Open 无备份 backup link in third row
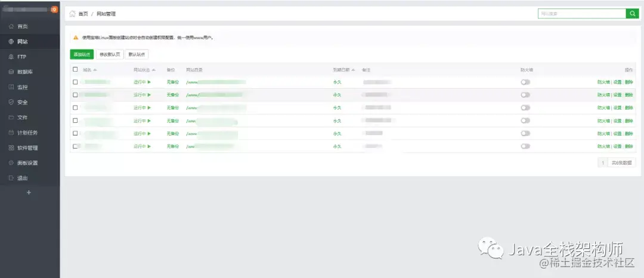 pyautogui.click(x=173, y=108)
